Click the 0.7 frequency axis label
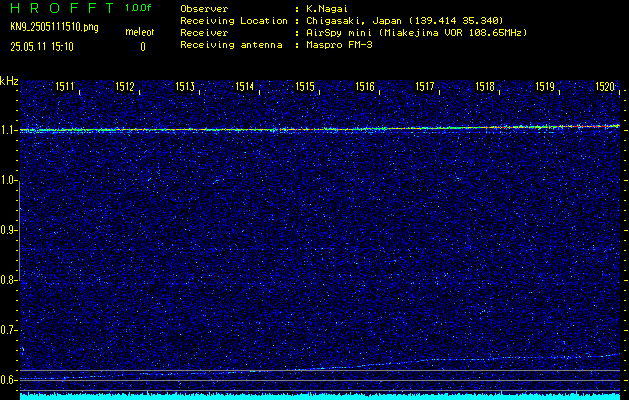Viewport: 629px width, 400px height. (x=8, y=330)
